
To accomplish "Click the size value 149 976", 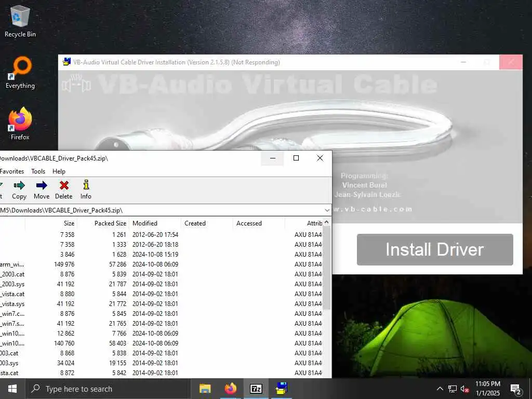I will point(64,264).
